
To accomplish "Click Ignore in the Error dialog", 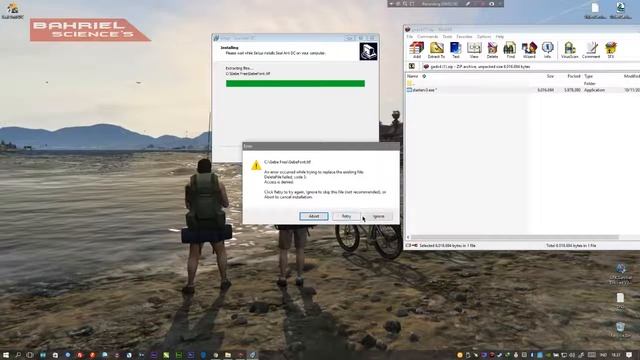I will click(378, 216).
